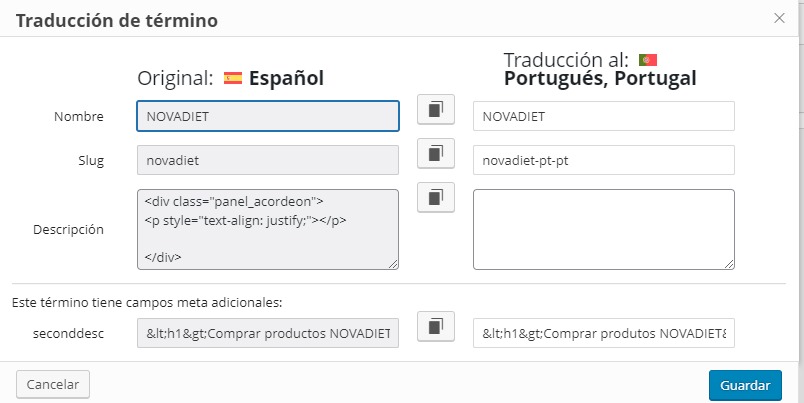
Task: Click the Spanish flag icon
Action: pyautogui.click(x=233, y=78)
